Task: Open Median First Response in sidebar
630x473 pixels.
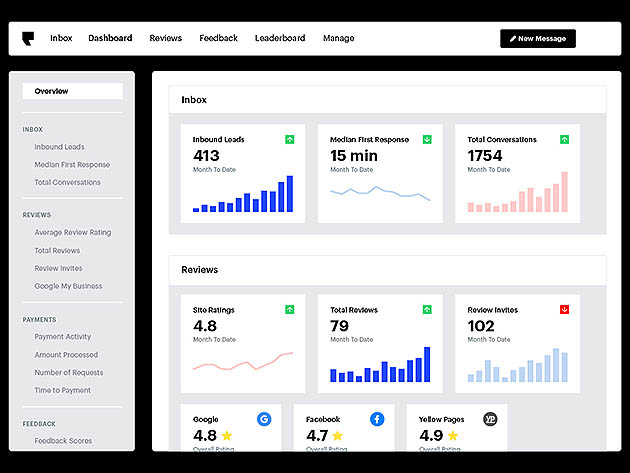Action: 72,165
